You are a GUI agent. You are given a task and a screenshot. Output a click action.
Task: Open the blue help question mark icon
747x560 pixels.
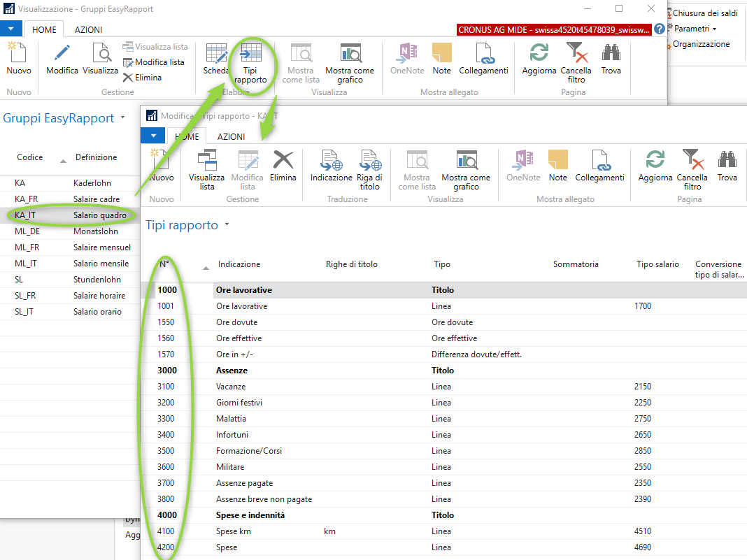(x=659, y=29)
